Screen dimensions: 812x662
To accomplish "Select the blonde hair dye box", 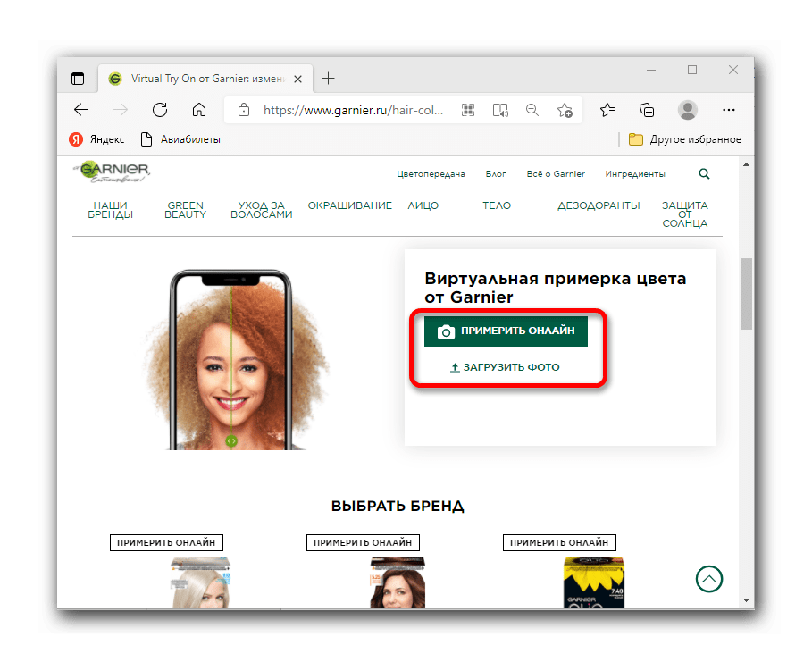I will point(200,582).
